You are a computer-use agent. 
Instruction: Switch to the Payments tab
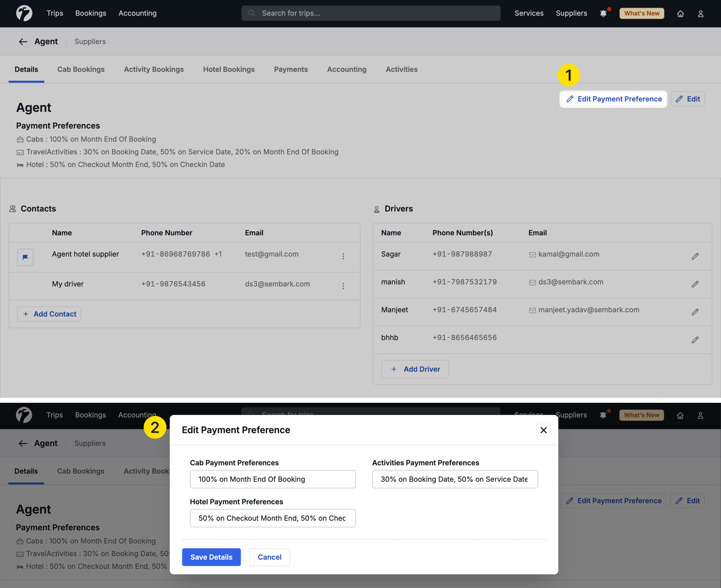[291, 69]
